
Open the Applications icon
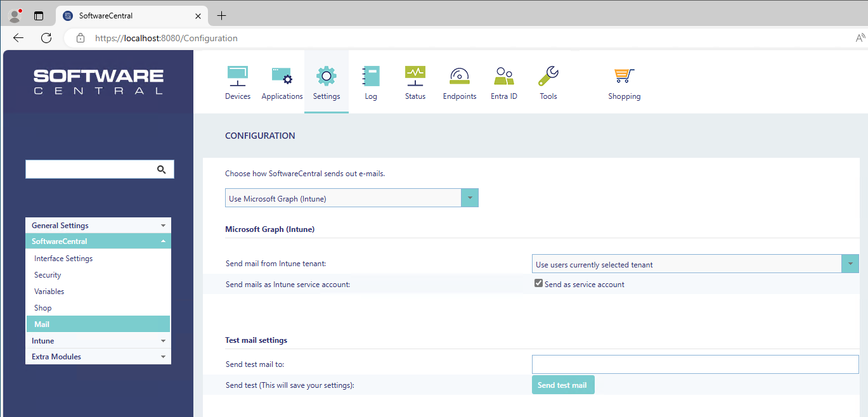coord(282,77)
